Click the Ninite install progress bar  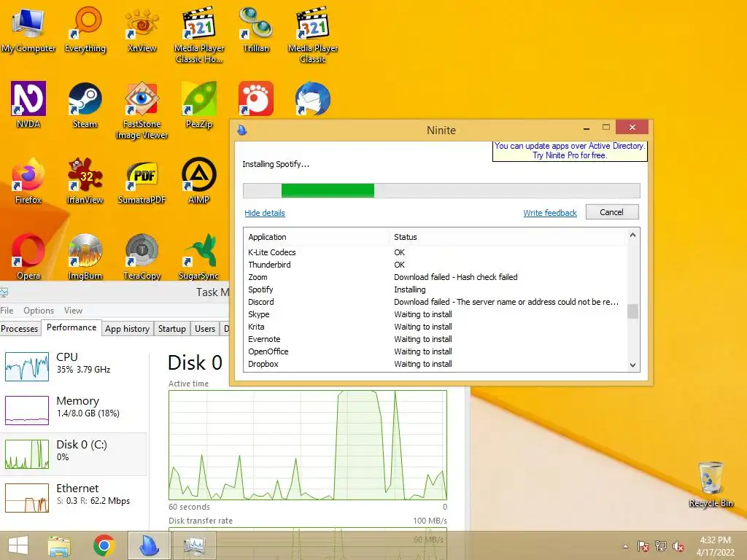click(x=441, y=190)
